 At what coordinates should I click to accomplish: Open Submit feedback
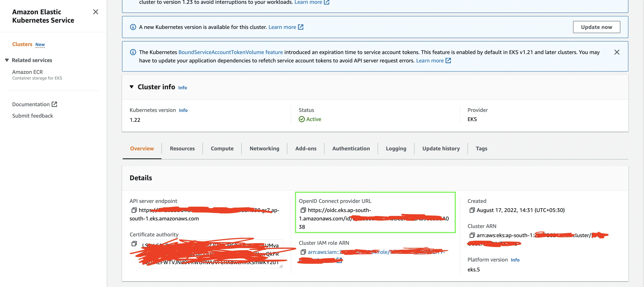(32, 116)
